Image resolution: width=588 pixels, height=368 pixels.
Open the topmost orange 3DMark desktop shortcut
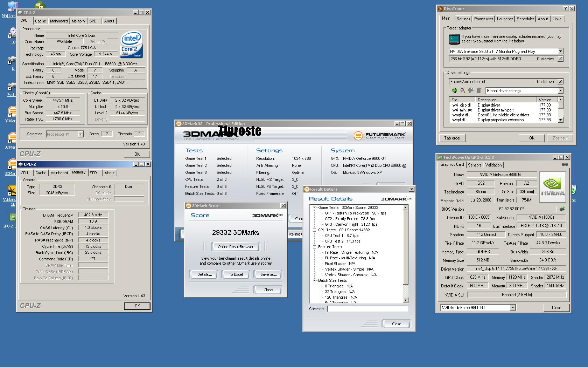point(12,112)
